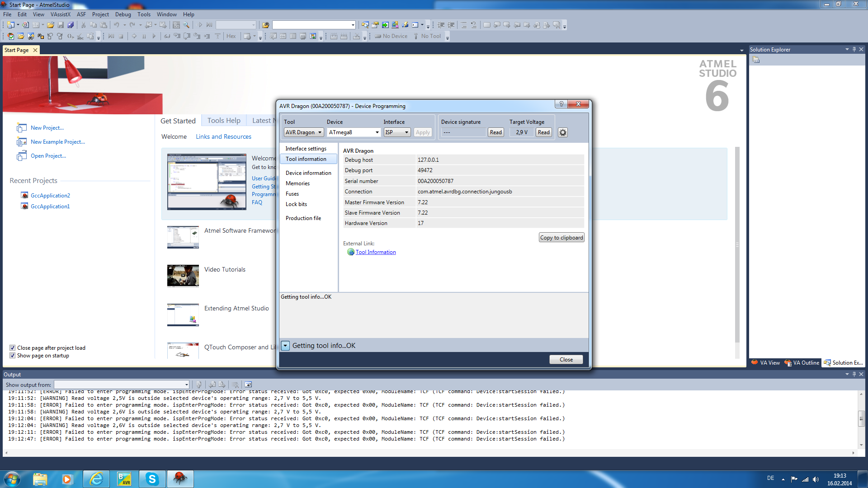Click the dialog help question mark icon
This screenshot has height=488, width=868.
[x=561, y=104]
